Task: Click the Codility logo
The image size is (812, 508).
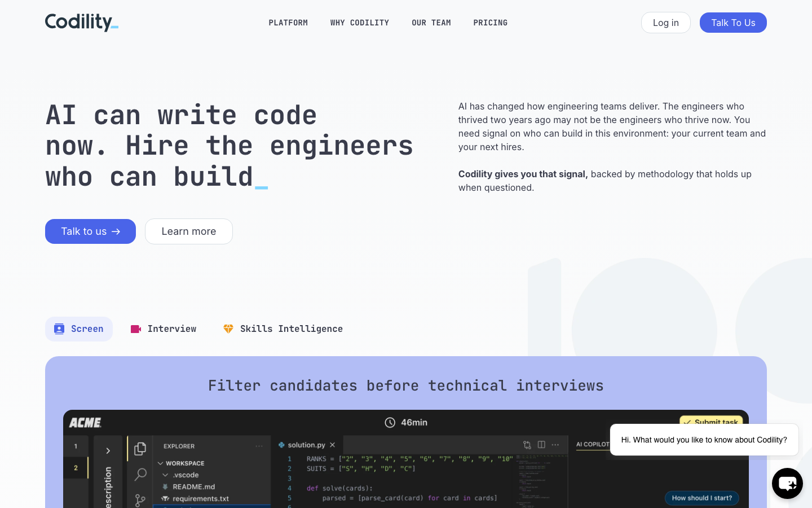Action: pos(82,23)
